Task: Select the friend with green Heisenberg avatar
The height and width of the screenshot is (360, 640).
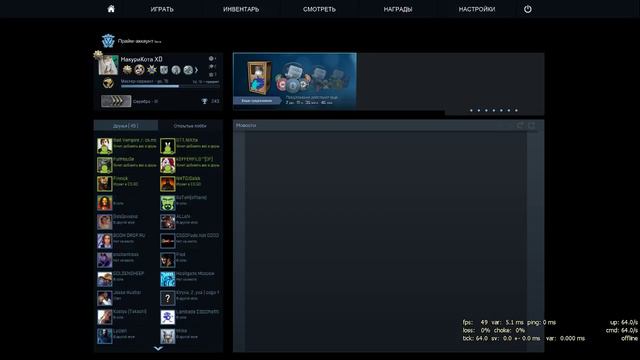Action: point(190,203)
